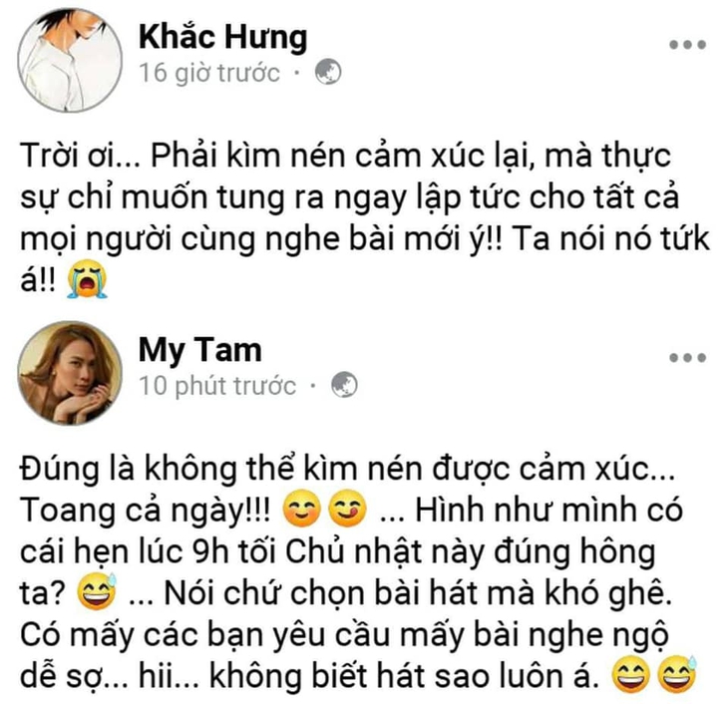Open the 10 phút trước timestamp

[217, 386]
